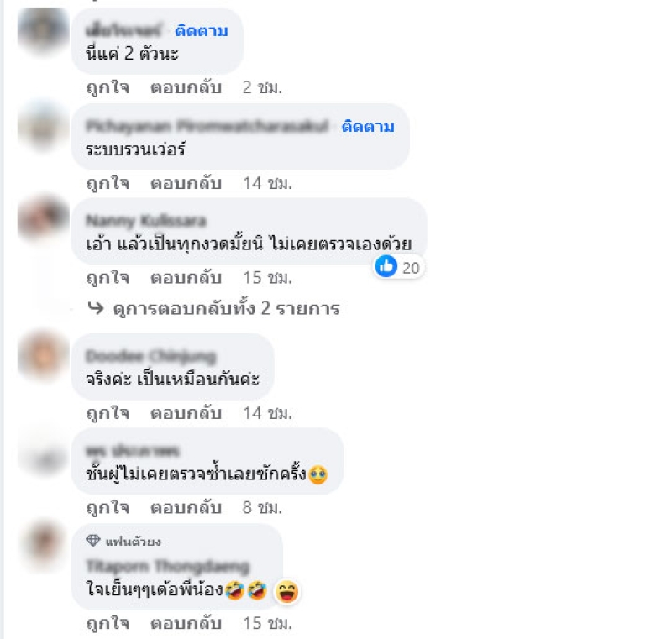
Task: Click the reply arrow icon beside view replies
Action: pos(96,308)
